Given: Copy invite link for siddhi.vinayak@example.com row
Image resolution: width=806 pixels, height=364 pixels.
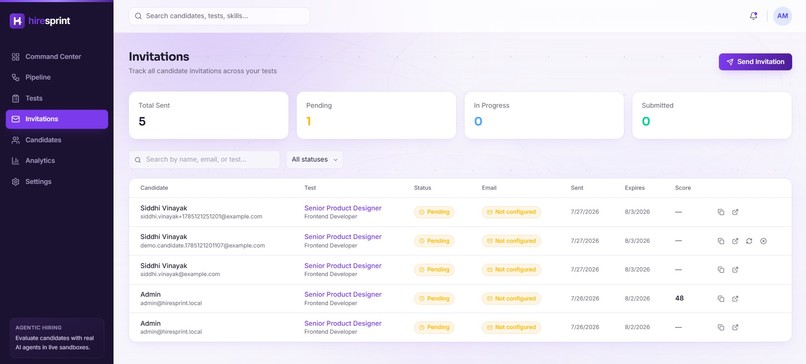Looking at the screenshot, I should tap(721, 269).
